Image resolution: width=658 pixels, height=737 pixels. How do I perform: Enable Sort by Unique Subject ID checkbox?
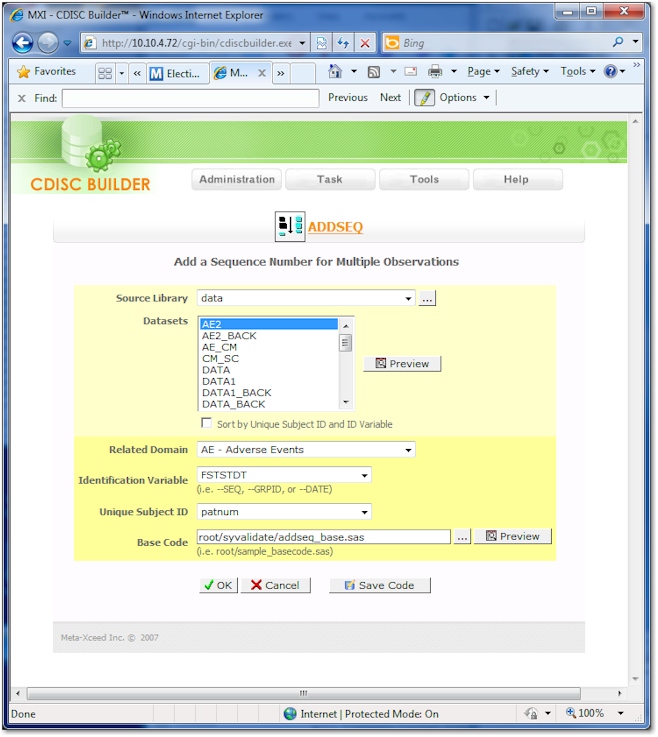point(206,423)
